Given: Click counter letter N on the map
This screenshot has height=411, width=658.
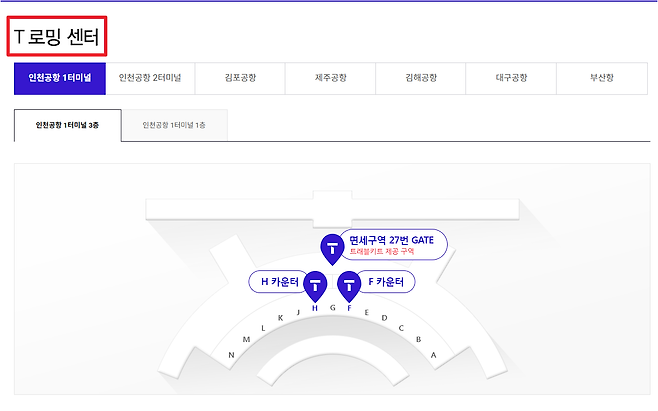Looking at the screenshot, I should 231,355.
